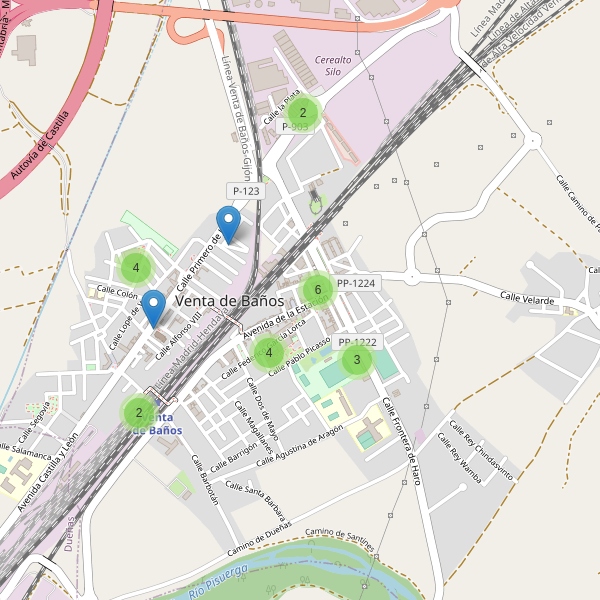
Task: Click the Venta de Baños town label
Action: tap(230, 301)
